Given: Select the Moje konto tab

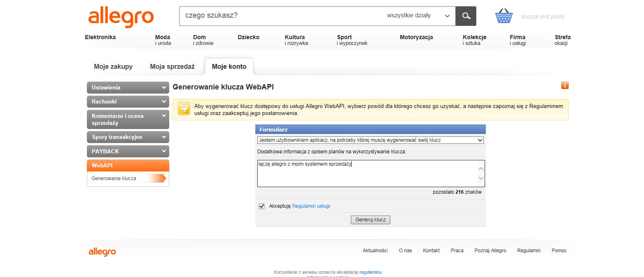Looking at the screenshot, I should [x=229, y=67].
